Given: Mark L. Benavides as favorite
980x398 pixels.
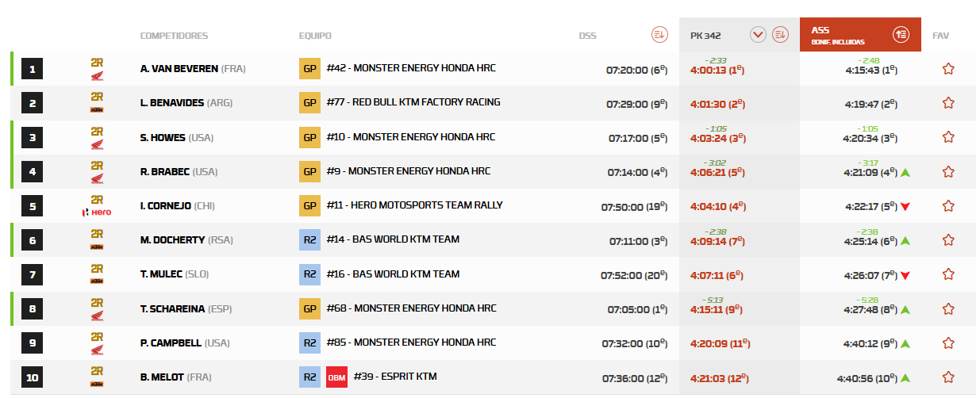Looking at the screenshot, I should [947, 103].
